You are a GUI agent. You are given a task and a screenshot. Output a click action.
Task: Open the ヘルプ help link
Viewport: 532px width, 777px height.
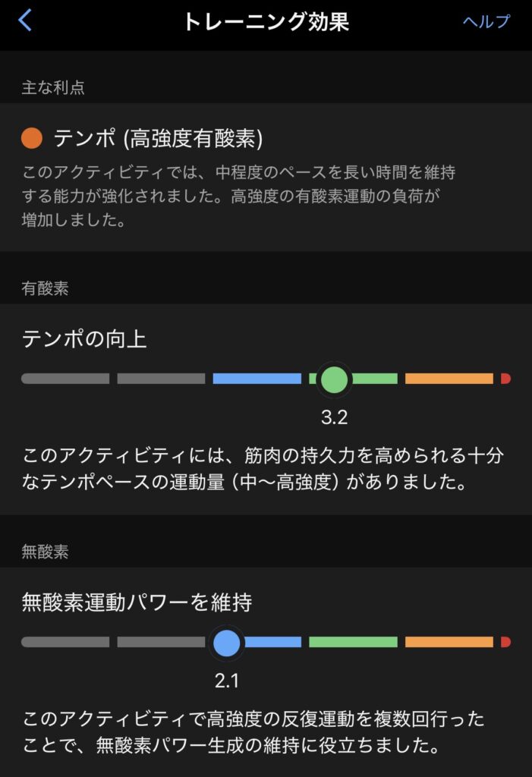click(486, 21)
